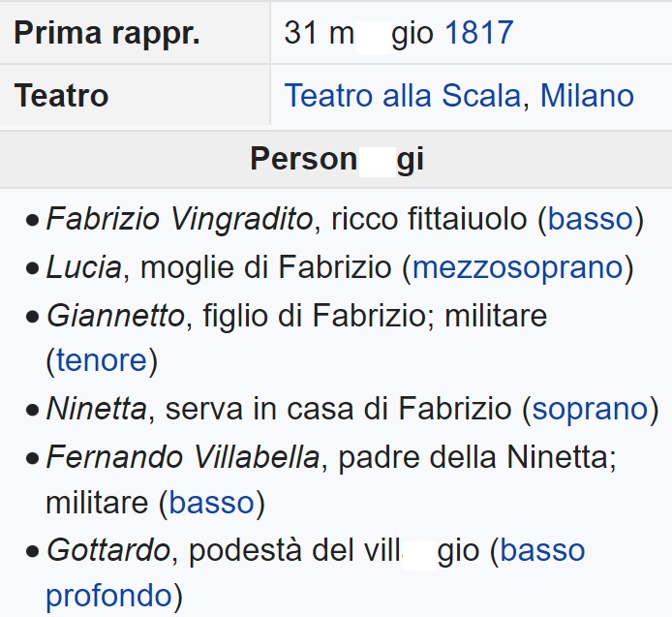672x617 pixels.
Task: Click the name Fabrizio Vingradito
Action: (181, 220)
